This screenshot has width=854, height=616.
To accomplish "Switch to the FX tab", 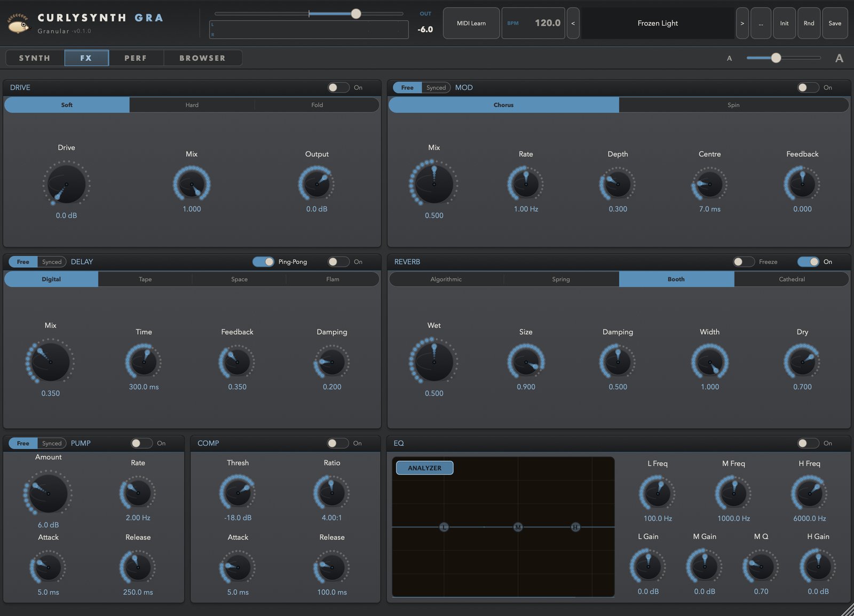I will pyautogui.click(x=86, y=58).
